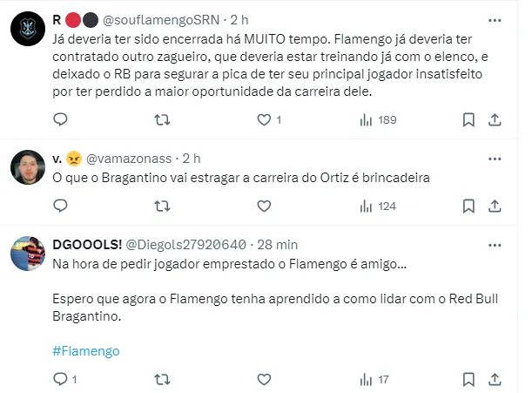Open the @Diegols27920640 profile handle
This screenshot has height=393, width=532.
click(186, 244)
